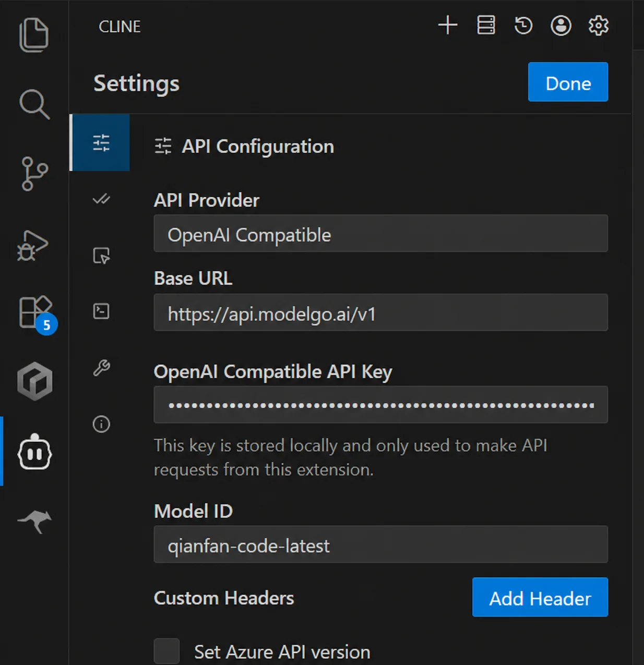The width and height of the screenshot is (644, 665).
Task: Open the hexagon cube extension icon
Action: 34,381
